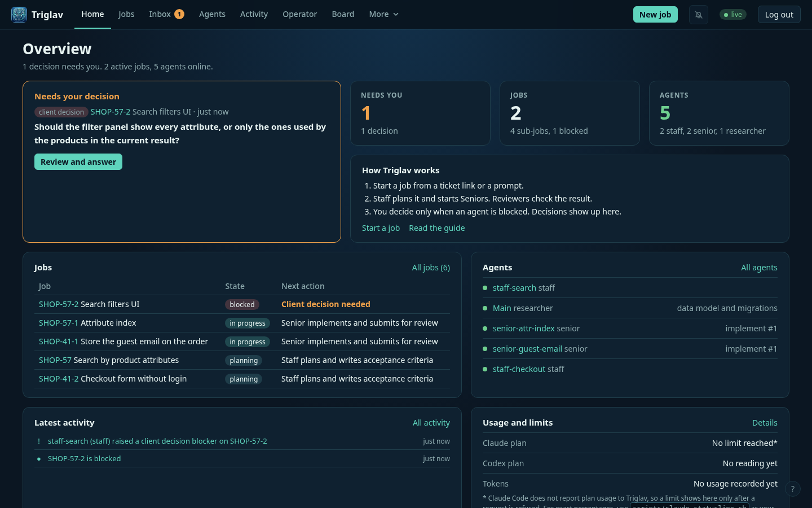The image size is (812, 508).
Task: Click the Triglav logo icon
Action: click(x=19, y=15)
